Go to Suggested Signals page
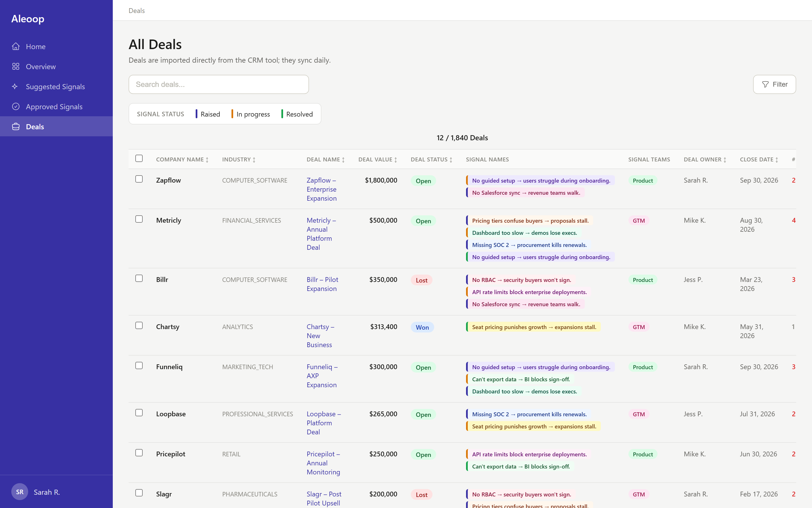The image size is (812, 508). point(56,86)
